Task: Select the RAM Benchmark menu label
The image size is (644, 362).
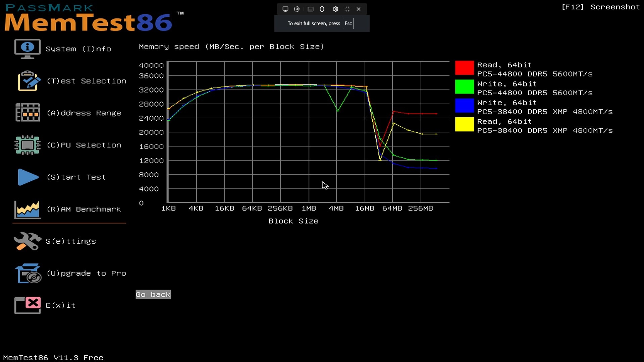Action: pyautogui.click(x=84, y=209)
